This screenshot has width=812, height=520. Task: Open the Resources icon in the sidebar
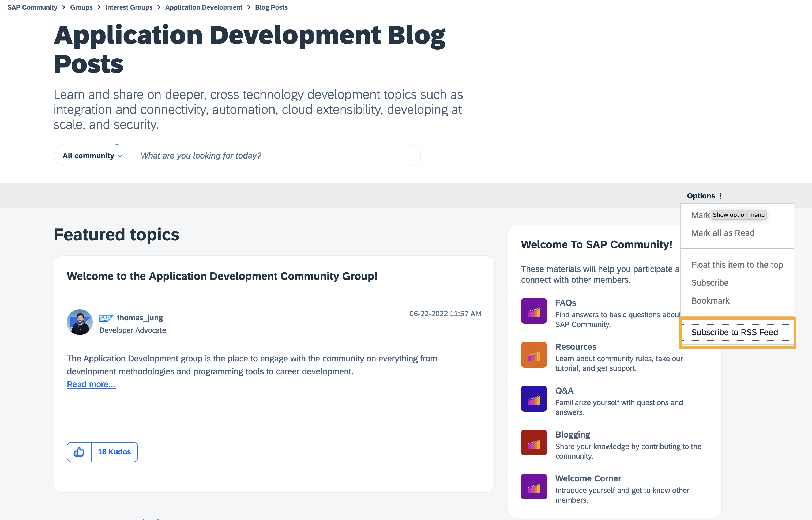pos(533,355)
